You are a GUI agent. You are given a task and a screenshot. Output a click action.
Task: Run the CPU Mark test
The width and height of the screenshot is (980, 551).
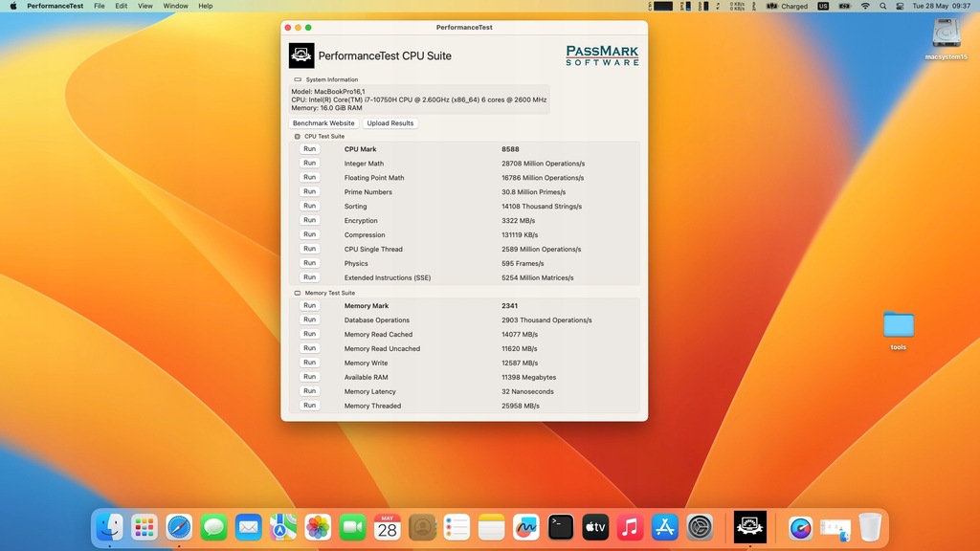pyautogui.click(x=309, y=149)
